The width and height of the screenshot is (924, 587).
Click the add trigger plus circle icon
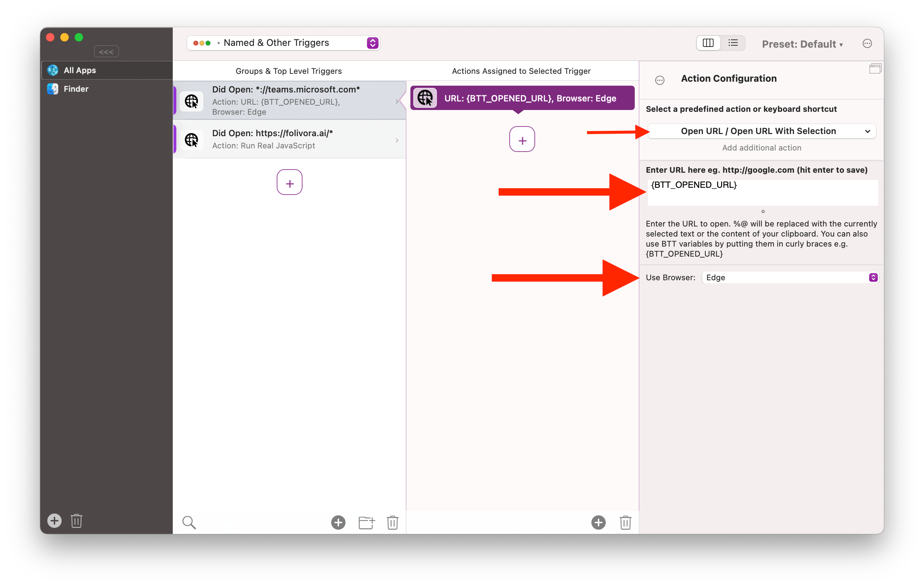(x=338, y=522)
